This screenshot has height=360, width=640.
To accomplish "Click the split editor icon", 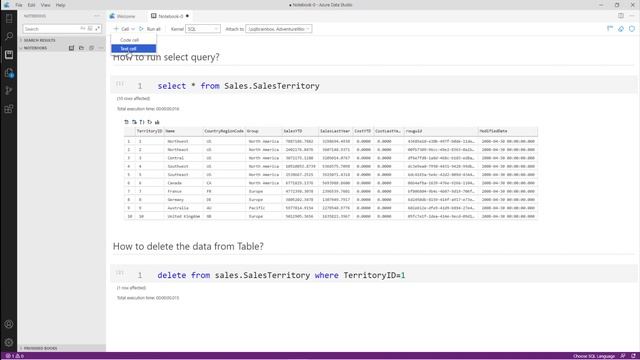I will click(x=621, y=16).
